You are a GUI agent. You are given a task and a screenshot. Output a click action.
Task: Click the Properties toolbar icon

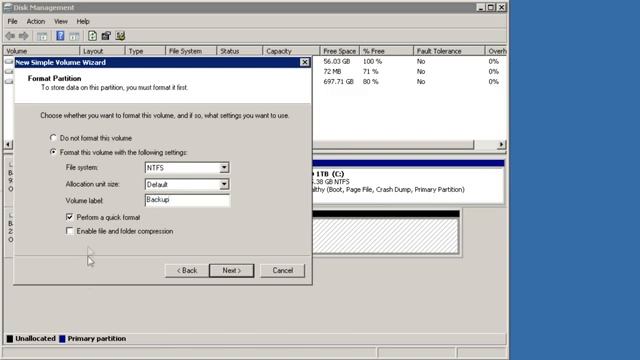106,36
